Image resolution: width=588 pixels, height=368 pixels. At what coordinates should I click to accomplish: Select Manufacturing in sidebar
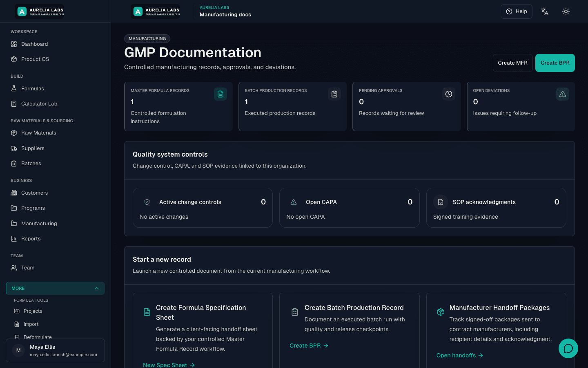click(55, 224)
